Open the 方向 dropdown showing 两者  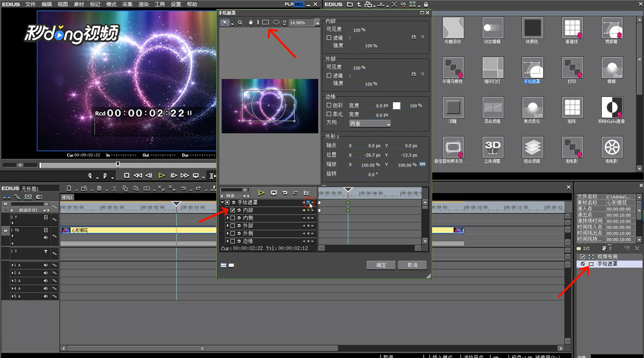(370, 123)
